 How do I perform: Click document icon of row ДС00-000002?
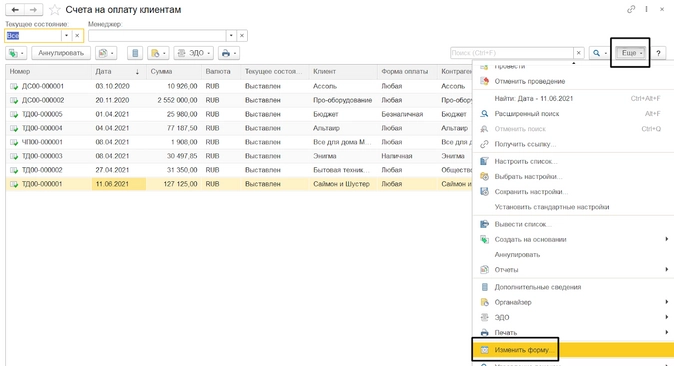click(14, 100)
